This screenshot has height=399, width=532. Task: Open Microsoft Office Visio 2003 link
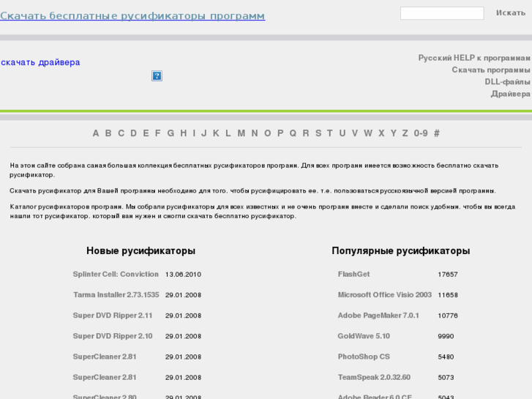point(385,295)
